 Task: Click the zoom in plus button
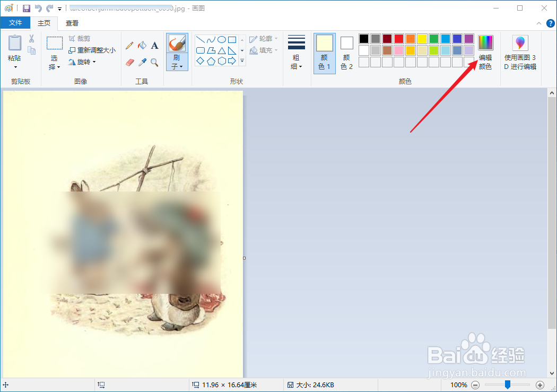(x=540, y=385)
